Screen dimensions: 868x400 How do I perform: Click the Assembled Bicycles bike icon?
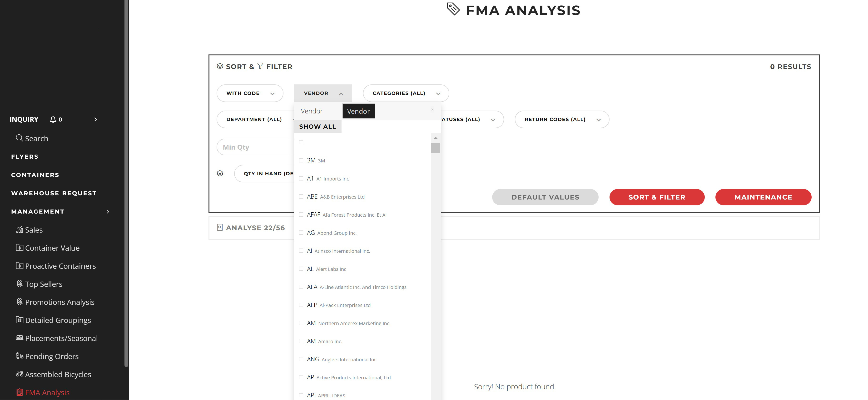[20, 374]
